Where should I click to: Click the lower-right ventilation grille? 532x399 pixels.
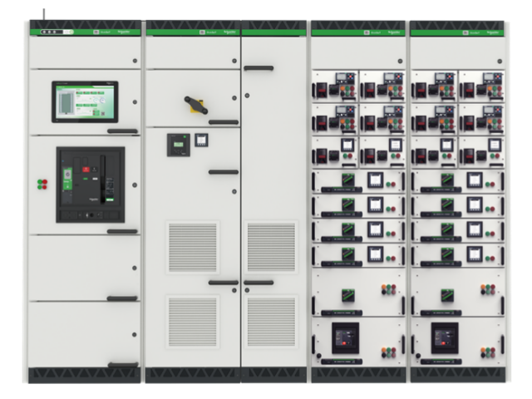(x=271, y=321)
